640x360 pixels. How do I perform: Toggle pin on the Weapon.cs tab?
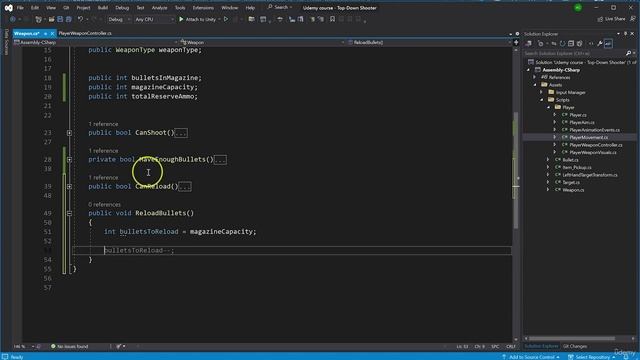(45, 33)
